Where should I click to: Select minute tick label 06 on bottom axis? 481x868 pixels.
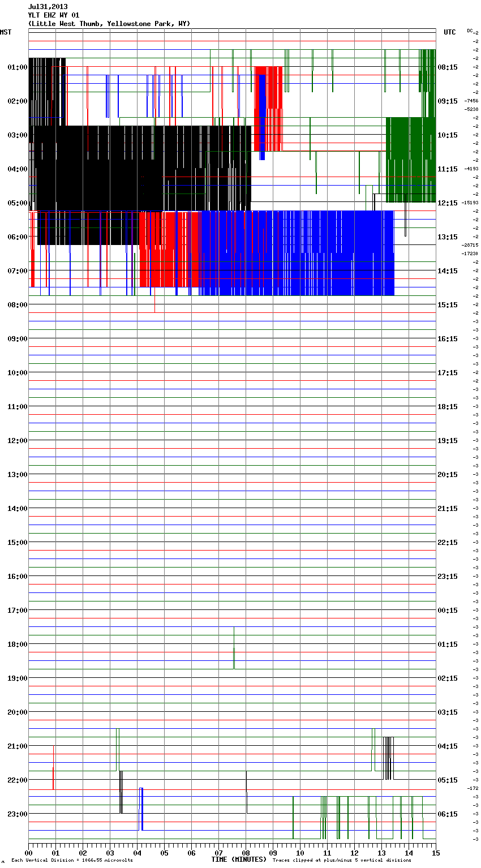pyautogui.click(x=191, y=853)
